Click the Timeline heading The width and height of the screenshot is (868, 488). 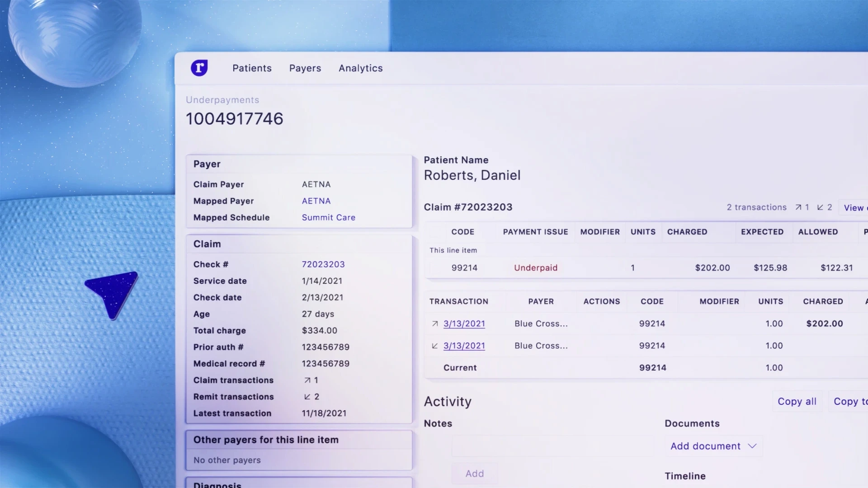click(685, 476)
